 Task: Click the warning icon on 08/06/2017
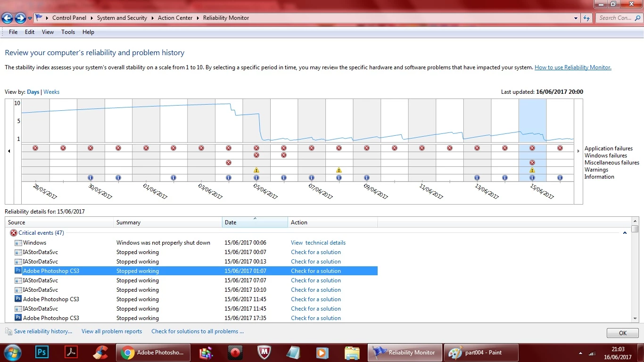coord(339,170)
